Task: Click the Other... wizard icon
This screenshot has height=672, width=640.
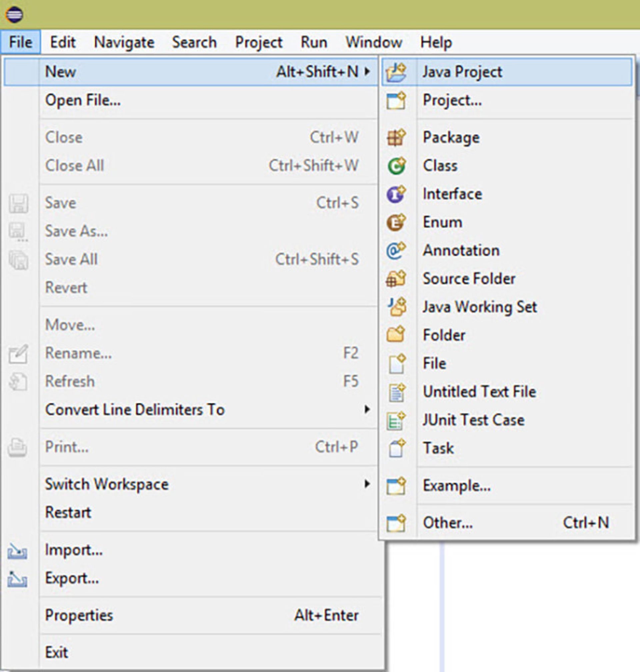Action: pos(396,523)
